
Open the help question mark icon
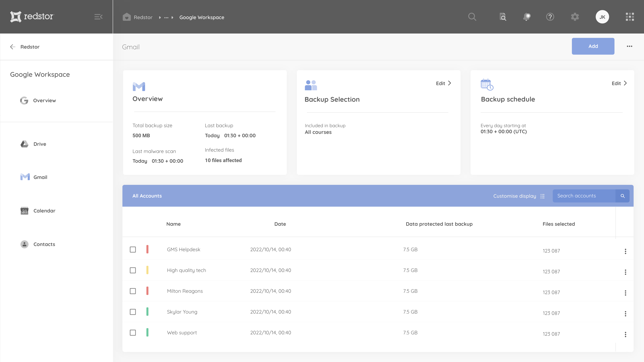coord(550,17)
